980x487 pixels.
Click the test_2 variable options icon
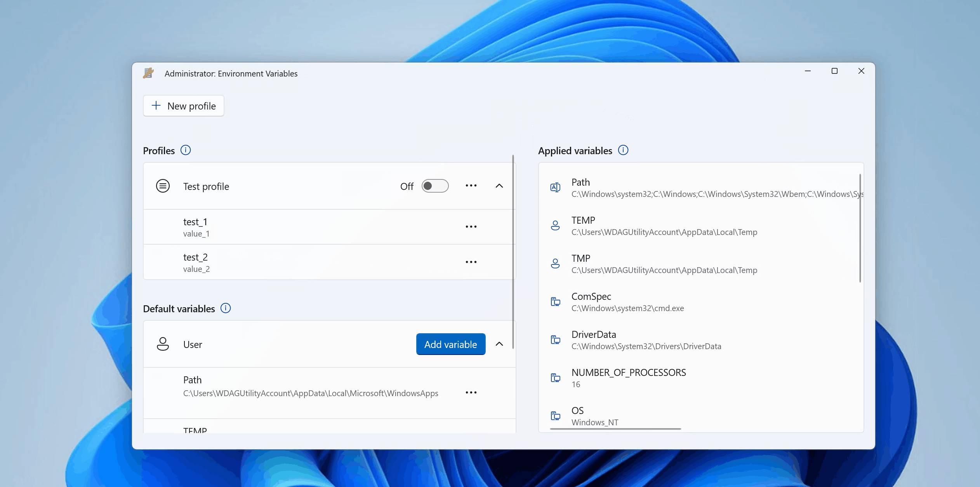pos(471,262)
